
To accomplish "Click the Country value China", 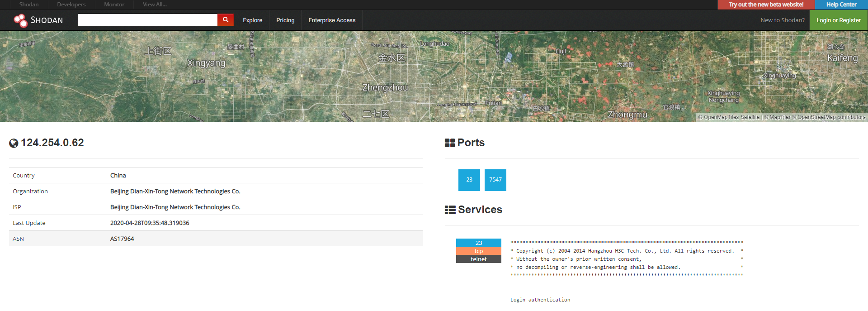I will 118,176.
